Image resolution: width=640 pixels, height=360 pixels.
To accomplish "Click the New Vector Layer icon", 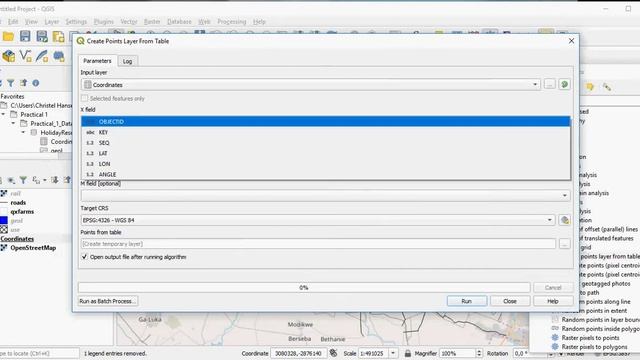I will (25, 56).
